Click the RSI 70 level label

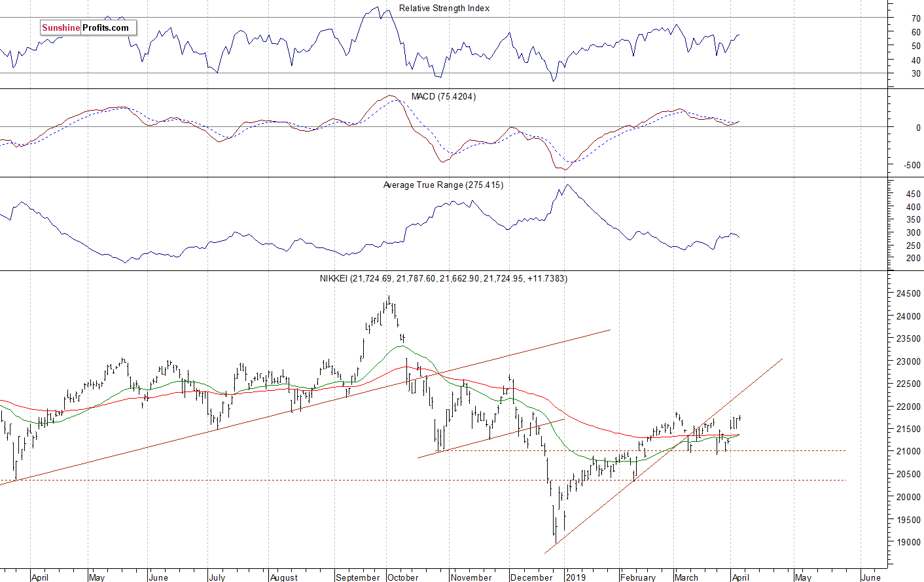(916, 19)
